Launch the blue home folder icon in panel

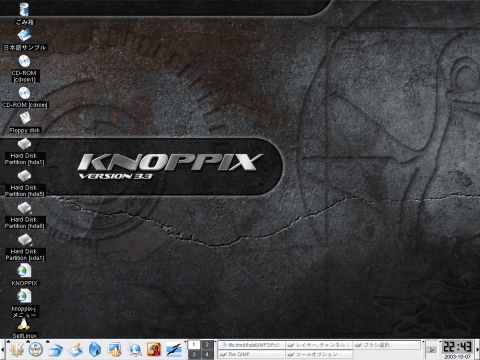(95, 350)
